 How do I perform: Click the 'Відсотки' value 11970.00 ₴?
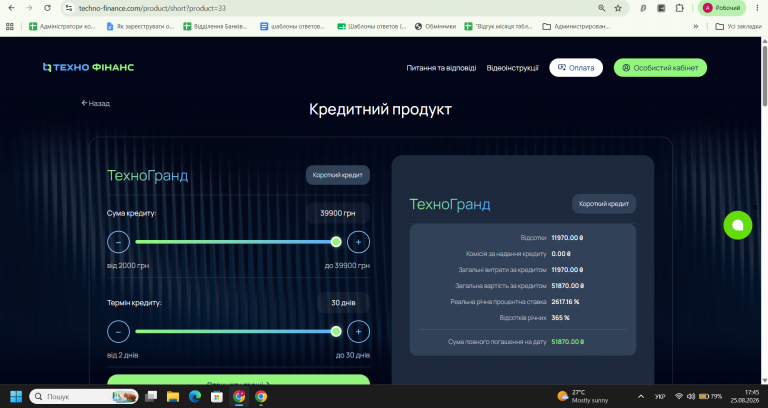(x=567, y=238)
